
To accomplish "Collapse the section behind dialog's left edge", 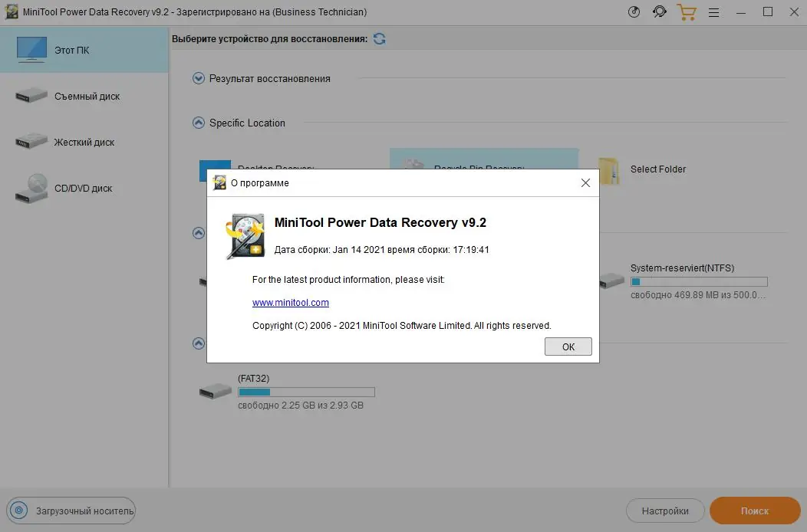I will (198, 233).
